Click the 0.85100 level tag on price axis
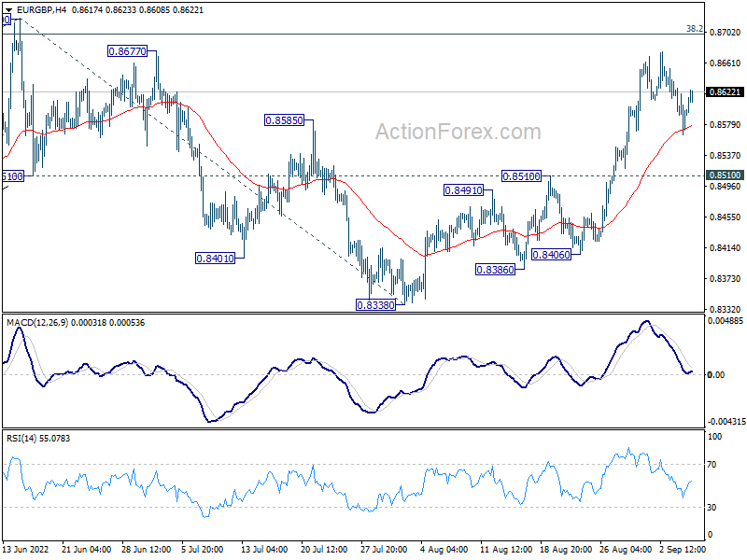The image size is (747, 560). pos(726,175)
